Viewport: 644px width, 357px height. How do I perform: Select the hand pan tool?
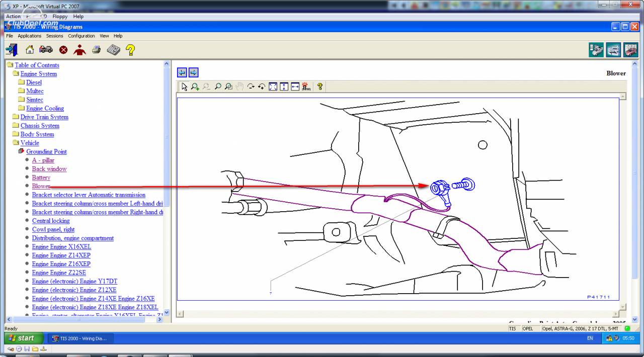239,86
